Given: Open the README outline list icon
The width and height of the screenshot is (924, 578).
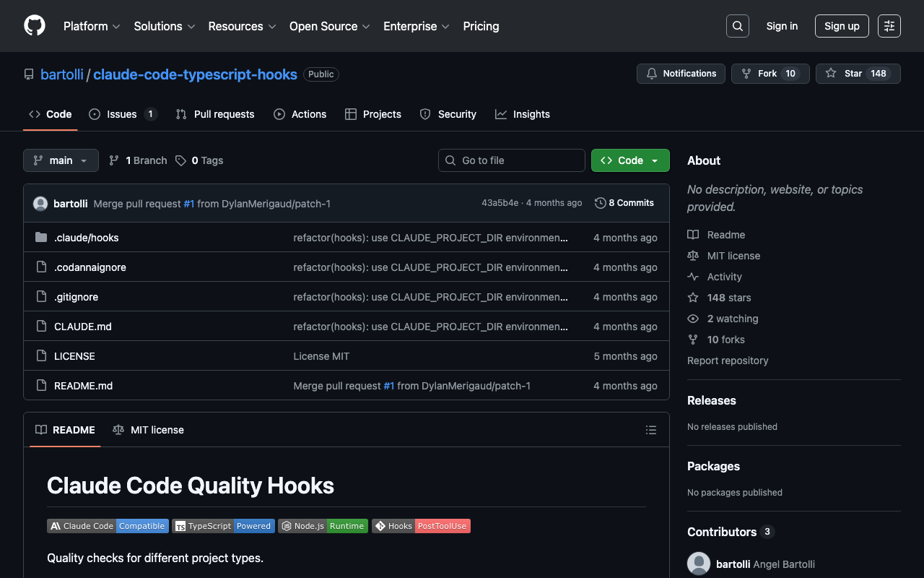Looking at the screenshot, I should (650, 430).
